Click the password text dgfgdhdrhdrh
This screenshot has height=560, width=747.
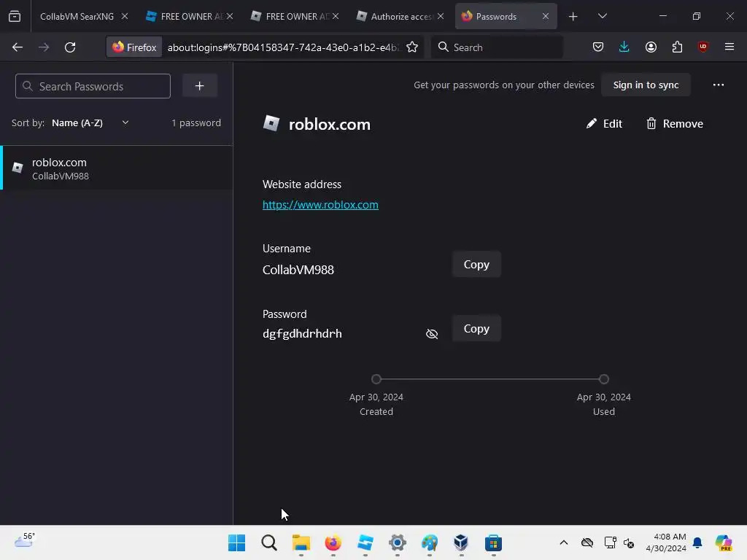click(x=302, y=333)
